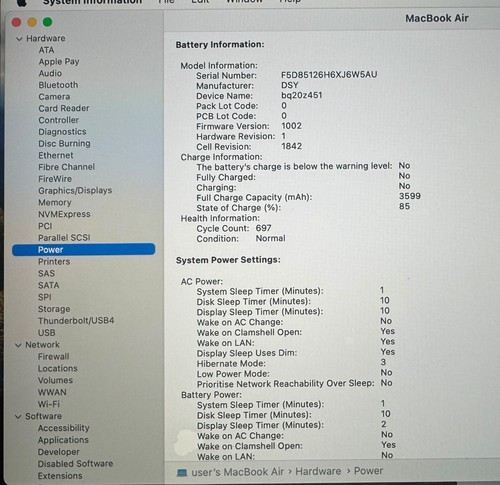The height and width of the screenshot is (485, 500).
Task: Select SAS in the sidebar
Action: 46,274
